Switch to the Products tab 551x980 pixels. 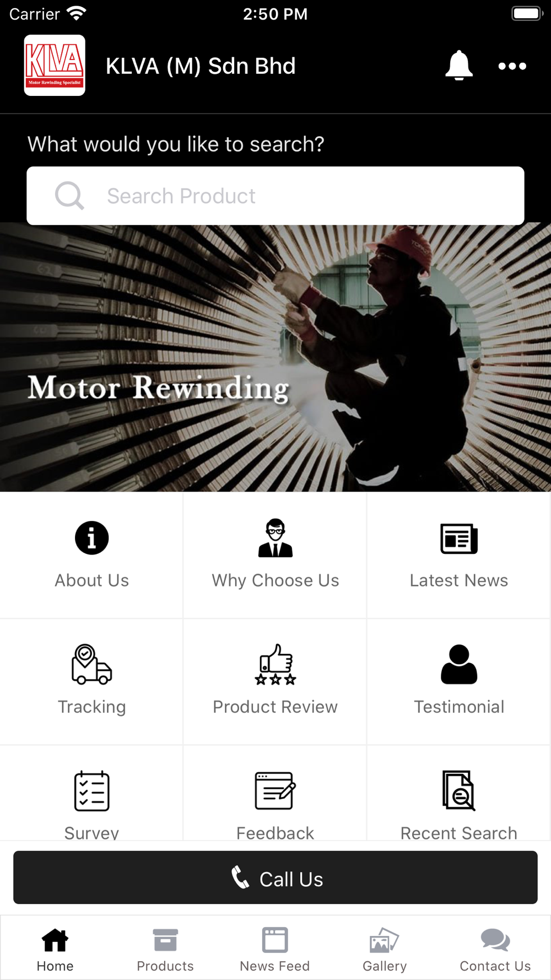[165, 949]
